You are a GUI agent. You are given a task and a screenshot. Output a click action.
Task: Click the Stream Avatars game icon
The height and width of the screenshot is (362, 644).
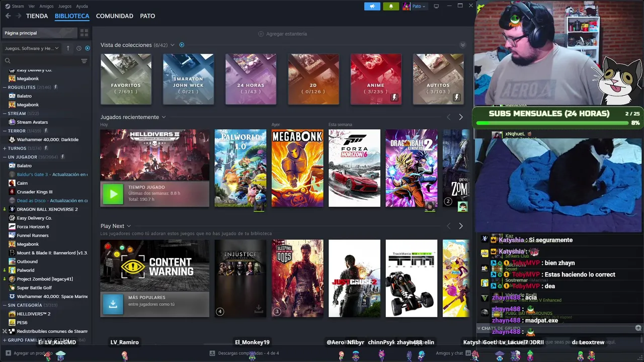pyautogui.click(x=12, y=122)
